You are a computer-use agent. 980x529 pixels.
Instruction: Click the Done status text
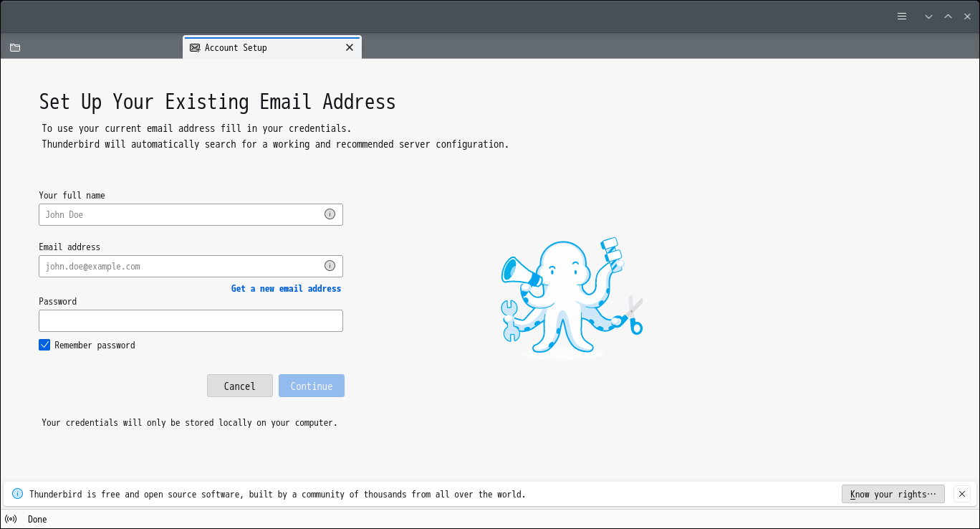pyautogui.click(x=37, y=519)
